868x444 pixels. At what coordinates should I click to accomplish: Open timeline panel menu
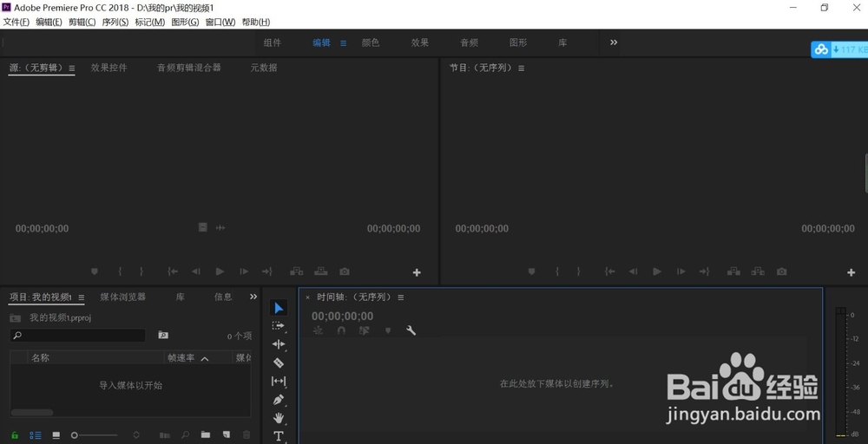(401, 297)
